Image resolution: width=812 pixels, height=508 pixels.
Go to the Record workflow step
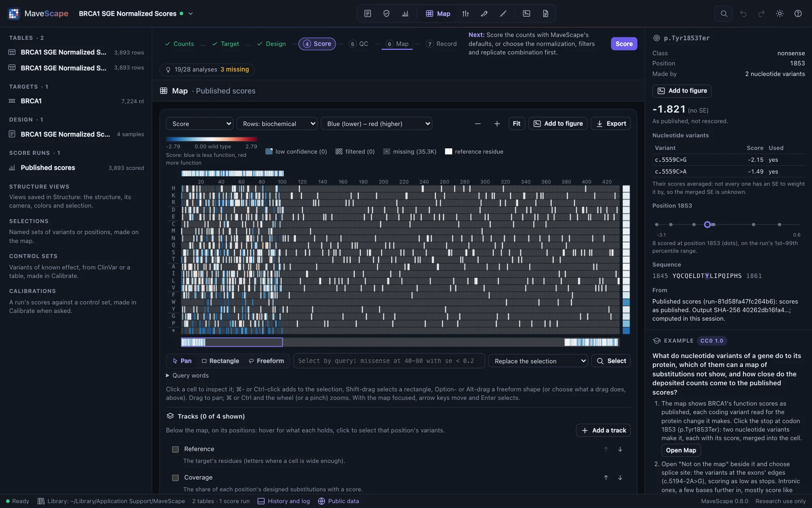(x=441, y=44)
